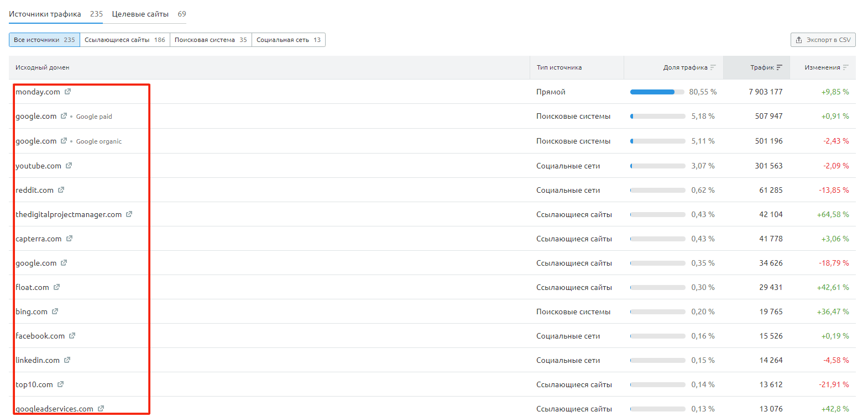Open bing.com external link icon
Image resolution: width=868 pixels, height=417 pixels.
pyautogui.click(x=55, y=312)
